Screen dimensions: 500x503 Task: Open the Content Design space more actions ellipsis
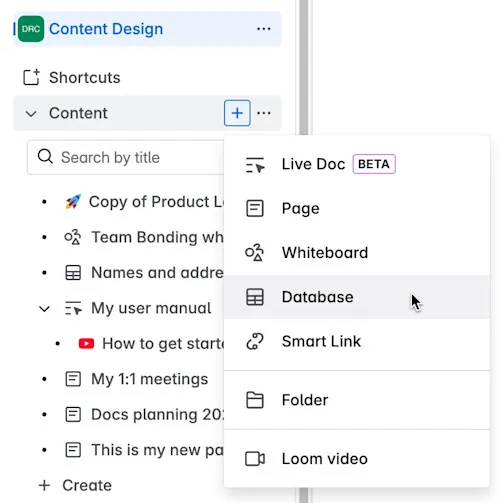[264, 29]
